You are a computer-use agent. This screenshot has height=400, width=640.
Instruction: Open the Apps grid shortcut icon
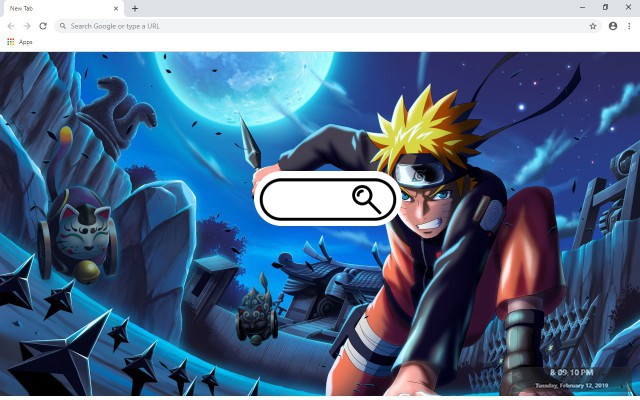click(11, 42)
